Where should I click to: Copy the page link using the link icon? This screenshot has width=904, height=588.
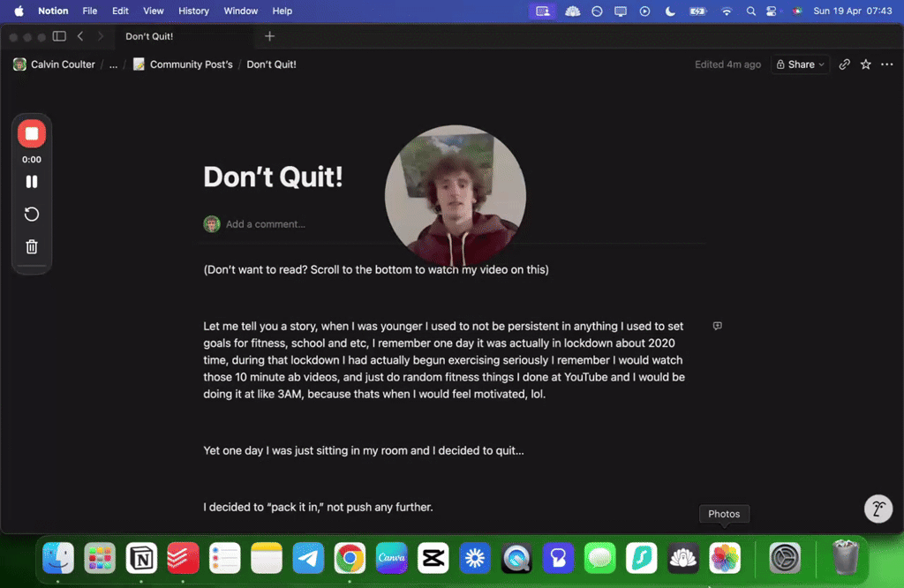click(844, 64)
